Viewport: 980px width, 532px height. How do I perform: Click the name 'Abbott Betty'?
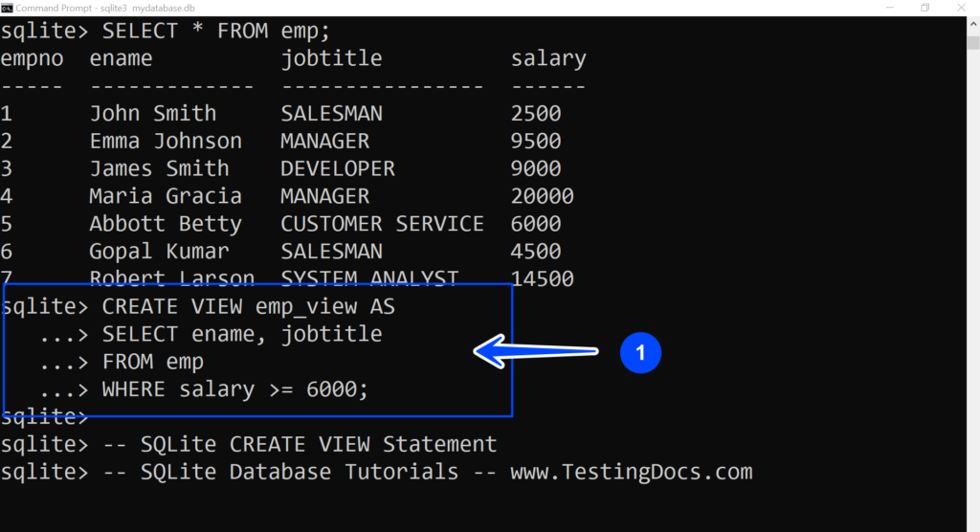coord(166,224)
